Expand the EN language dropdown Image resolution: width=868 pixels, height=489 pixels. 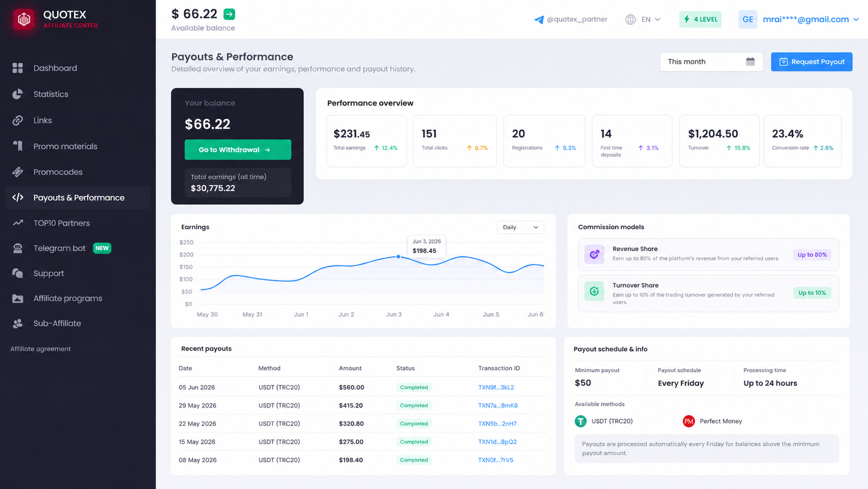click(650, 19)
